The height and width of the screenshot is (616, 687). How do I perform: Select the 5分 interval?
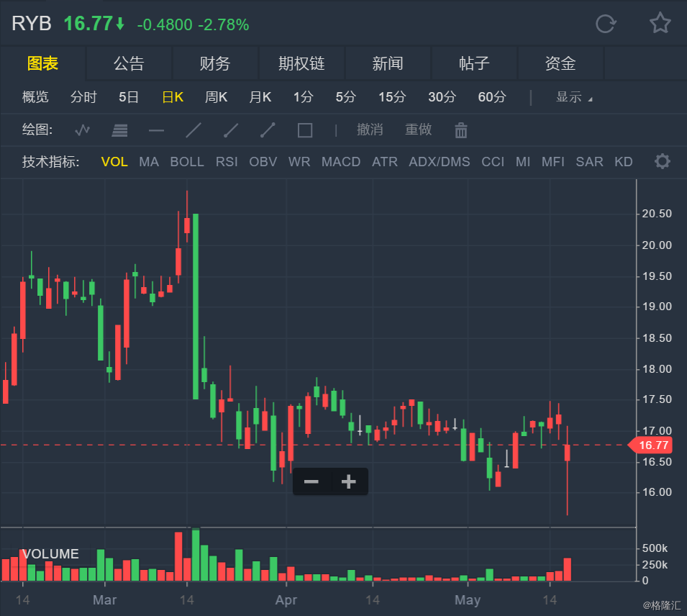coord(346,97)
